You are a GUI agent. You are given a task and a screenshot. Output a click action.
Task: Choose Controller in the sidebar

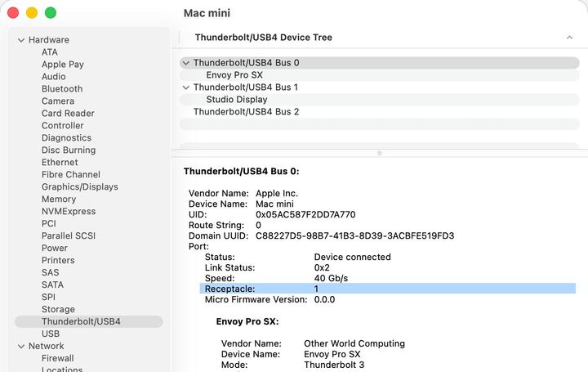(x=63, y=126)
